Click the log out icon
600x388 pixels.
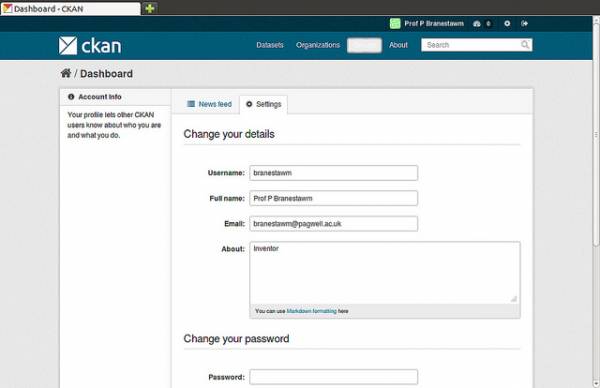click(x=524, y=24)
